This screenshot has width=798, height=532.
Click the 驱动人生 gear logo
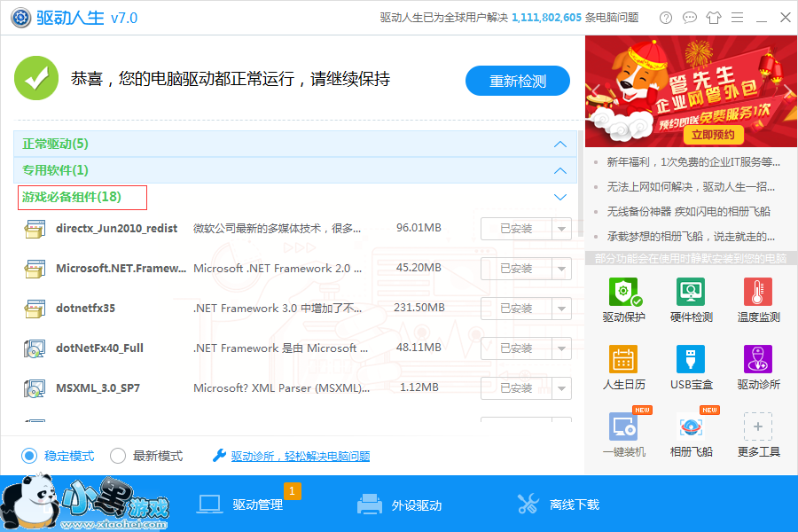[x=21, y=18]
